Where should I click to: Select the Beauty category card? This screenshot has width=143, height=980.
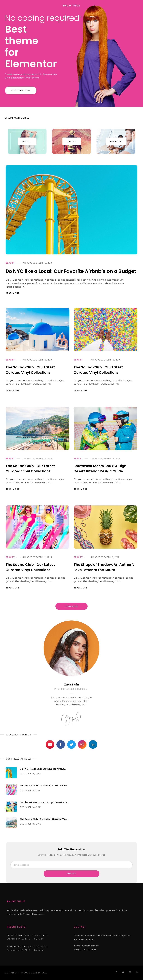[27, 141]
